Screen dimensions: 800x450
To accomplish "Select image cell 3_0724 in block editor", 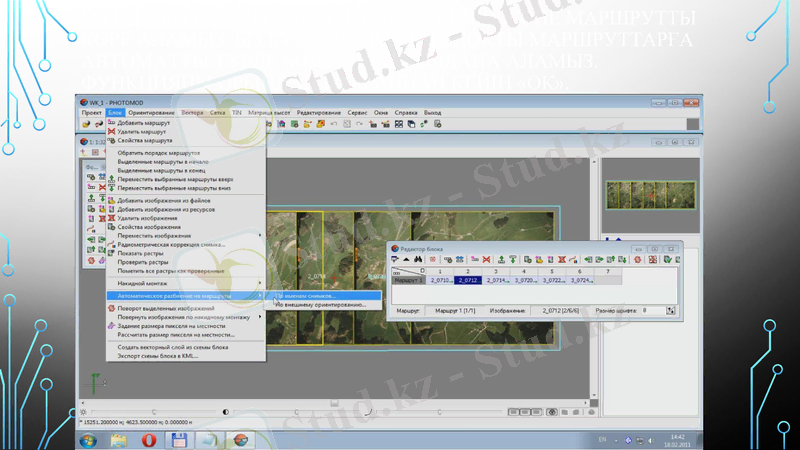I will [580, 280].
